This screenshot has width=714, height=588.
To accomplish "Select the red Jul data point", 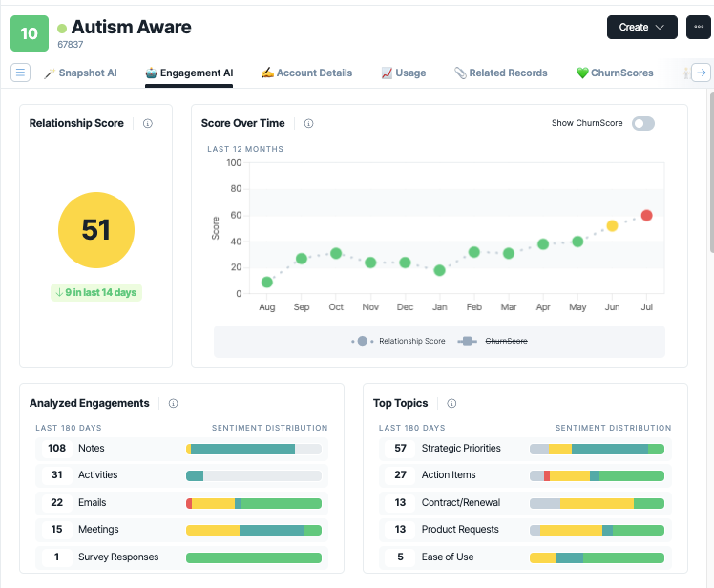I will tap(646, 215).
